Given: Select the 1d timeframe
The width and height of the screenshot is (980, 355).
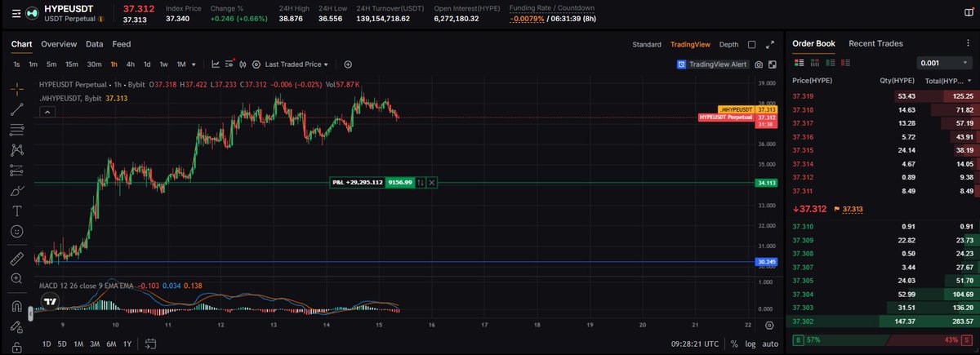Looking at the screenshot, I should tap(147, 64).
